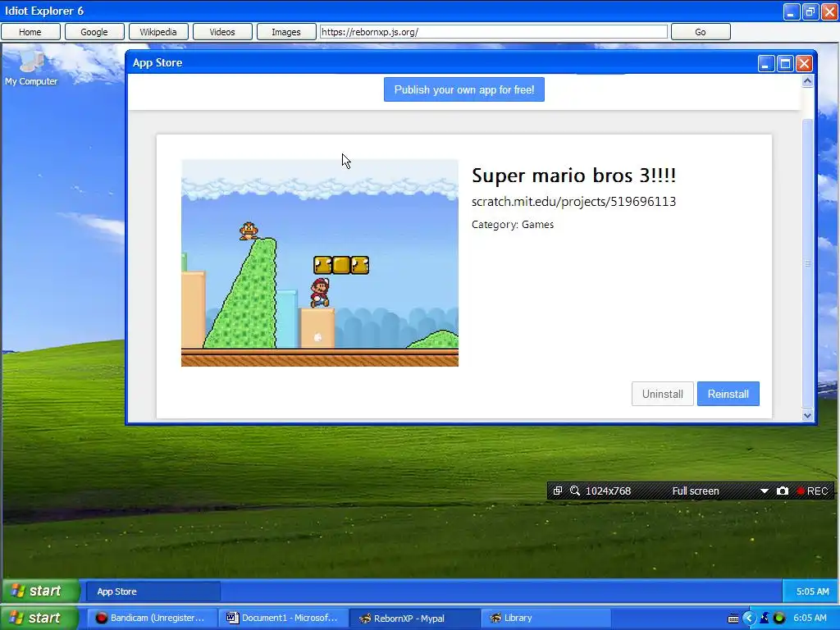The height and width of the screenshot is (630, 840).
Task: Click Publish your own app for free
Action: click(464, 89)
